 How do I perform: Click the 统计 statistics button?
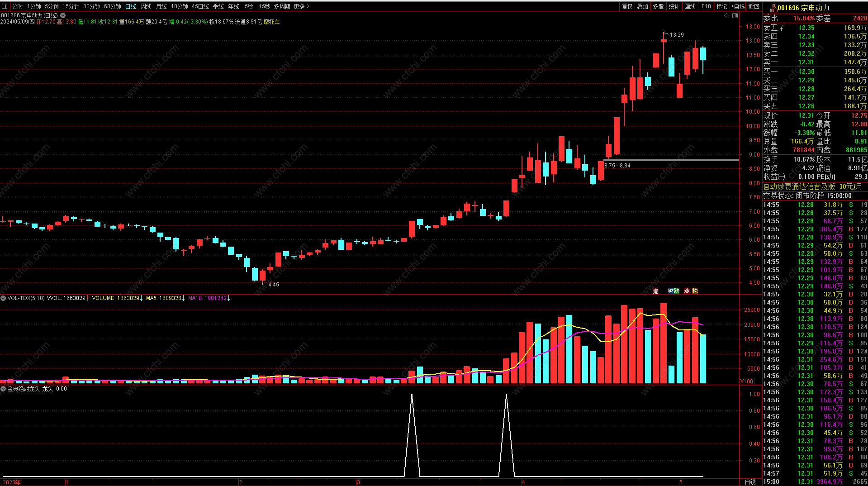(674, 6)
